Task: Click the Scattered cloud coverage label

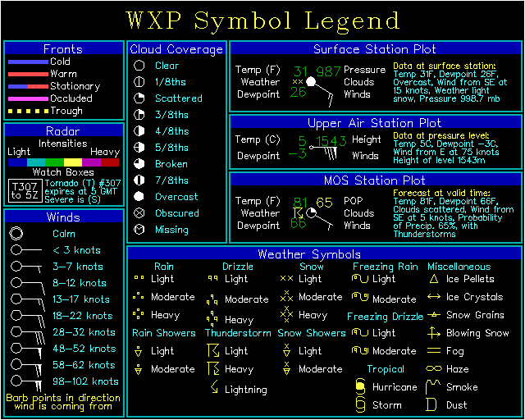Action: coord(178,98)
